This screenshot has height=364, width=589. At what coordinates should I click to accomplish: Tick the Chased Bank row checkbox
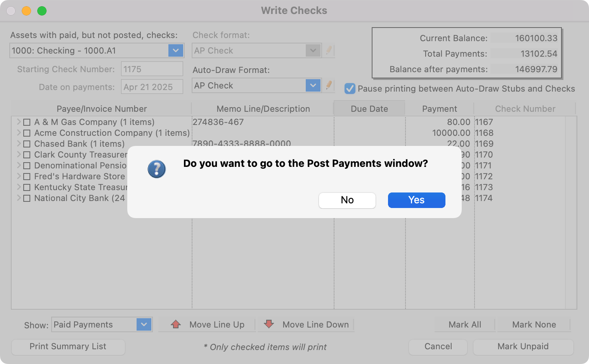[x=27, y=144]
